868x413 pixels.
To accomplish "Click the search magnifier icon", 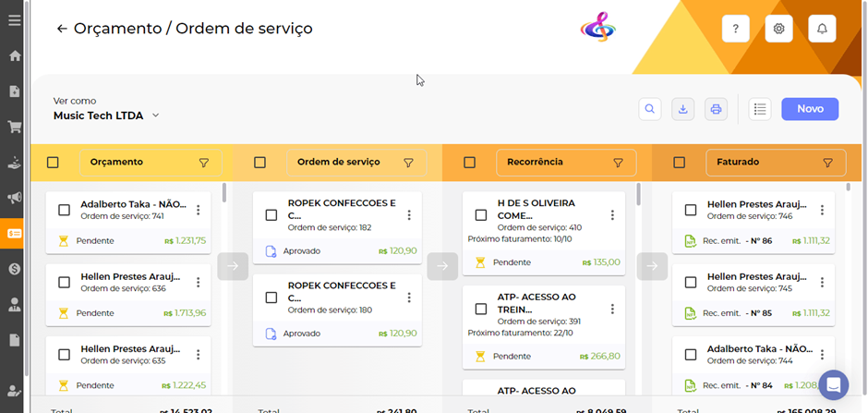I will tap(650, 109).
